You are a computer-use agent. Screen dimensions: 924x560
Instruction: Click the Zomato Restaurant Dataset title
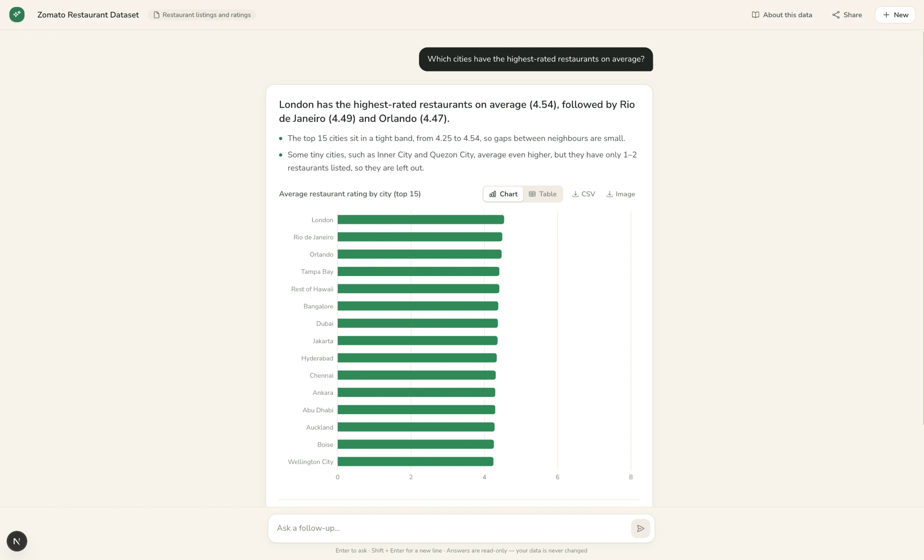tap(88, 15)
